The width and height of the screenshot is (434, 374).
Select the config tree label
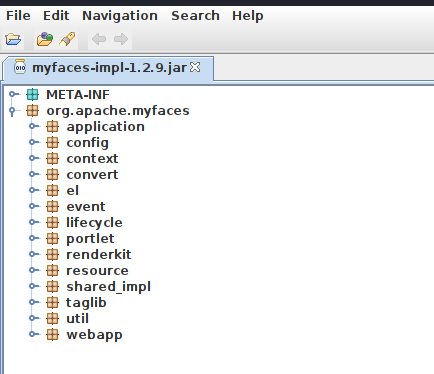coord(87,143)
